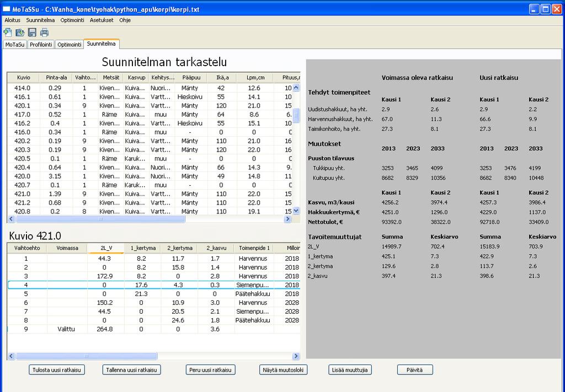Open the Asetukset menu
The height and width of the screenshot is (392, 565).
[x=102, y=20]
